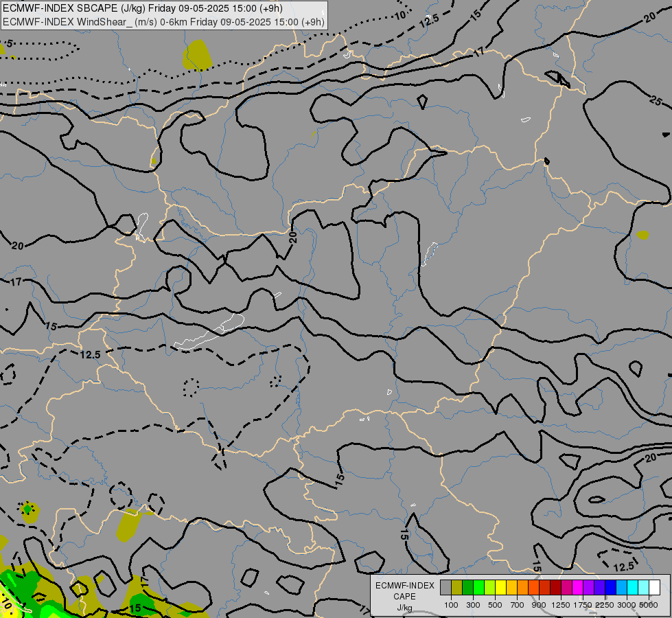Click the 3000 legend value
The image size is (672, 618).
click(627, 605)
